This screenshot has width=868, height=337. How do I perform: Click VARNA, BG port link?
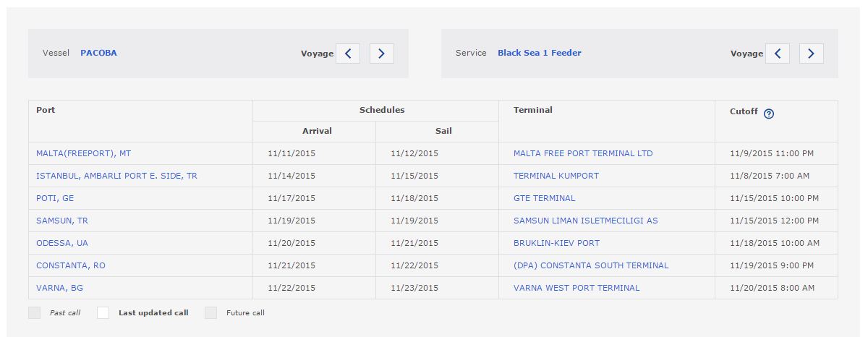(59, 288)
